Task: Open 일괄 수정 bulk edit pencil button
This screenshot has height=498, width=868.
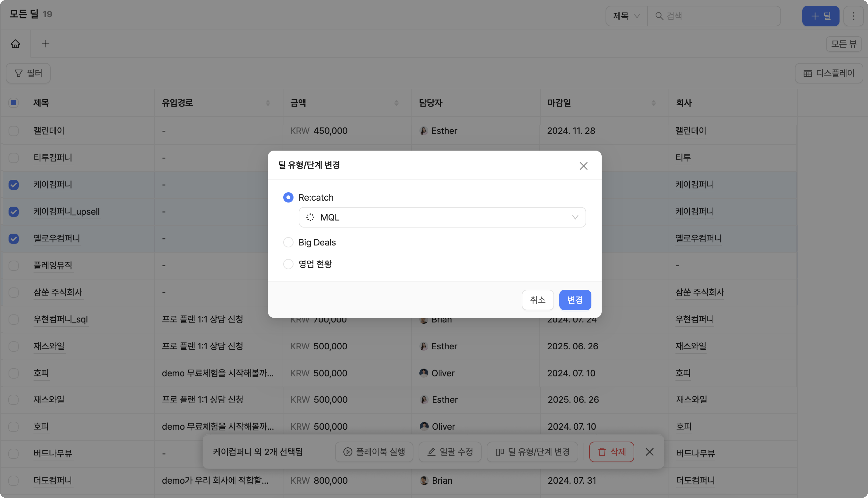Action: [x=450, y=452]
